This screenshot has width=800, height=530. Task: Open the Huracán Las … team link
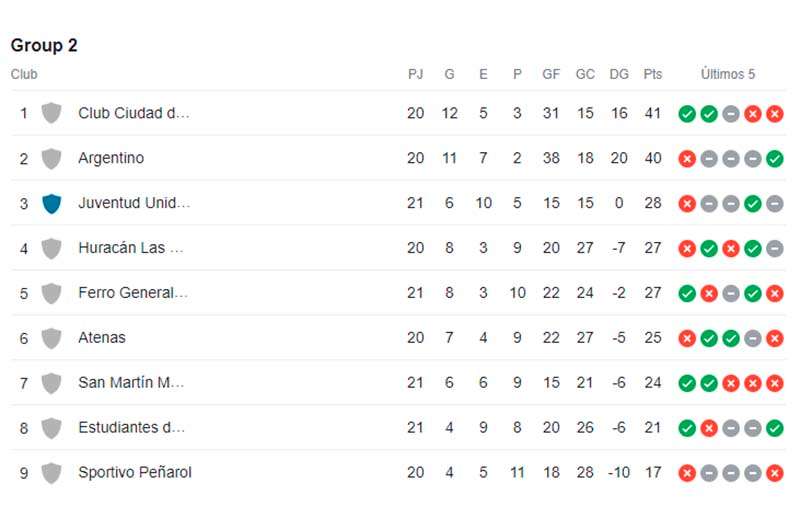[131, 248]
